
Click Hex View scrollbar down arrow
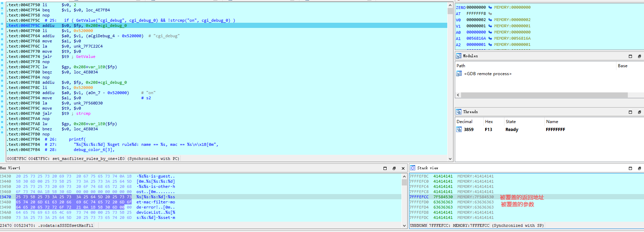[x=404, y=225]
